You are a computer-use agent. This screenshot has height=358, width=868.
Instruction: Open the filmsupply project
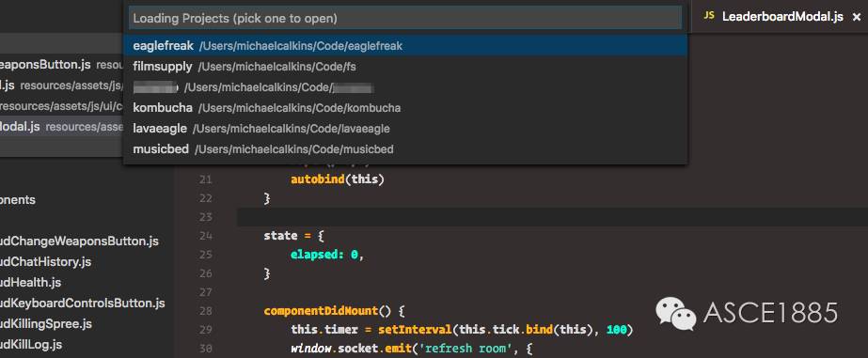pos(405,67)
